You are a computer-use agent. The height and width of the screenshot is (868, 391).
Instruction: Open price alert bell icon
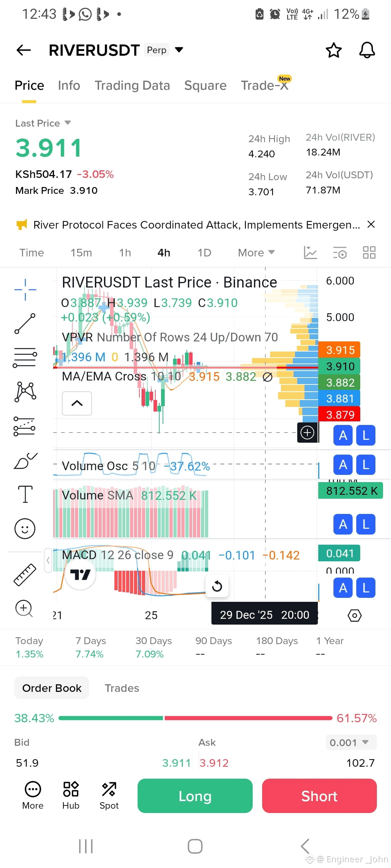[367, 50]
